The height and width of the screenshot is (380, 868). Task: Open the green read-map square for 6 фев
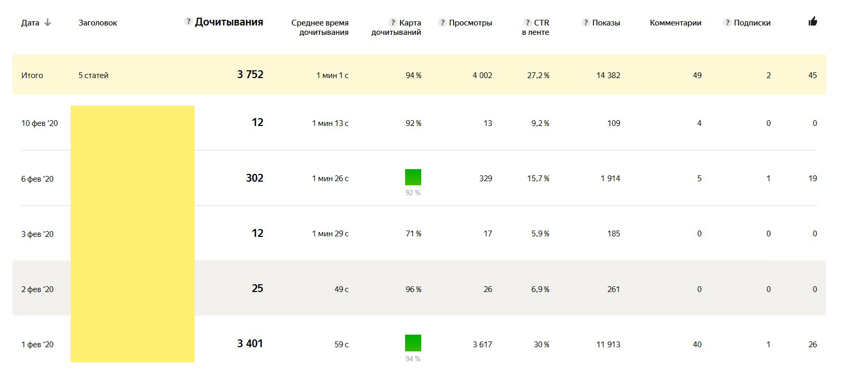pos(413,177)
